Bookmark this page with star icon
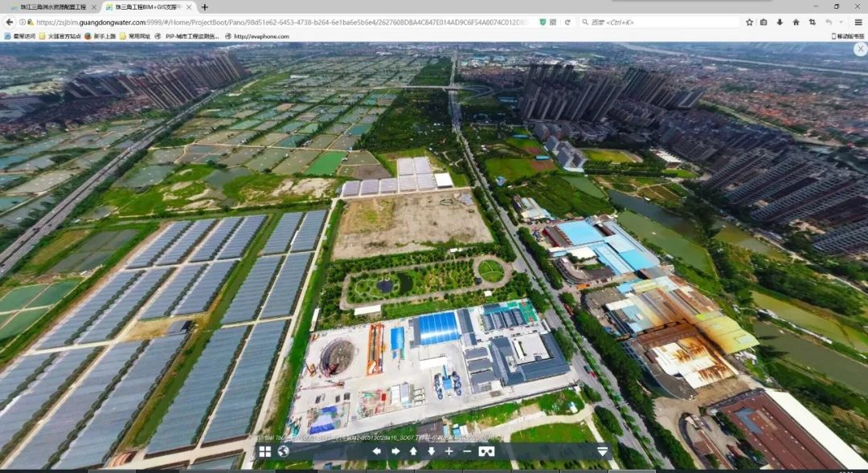This screenshot has width=868, height=473. tap(749, 22)
